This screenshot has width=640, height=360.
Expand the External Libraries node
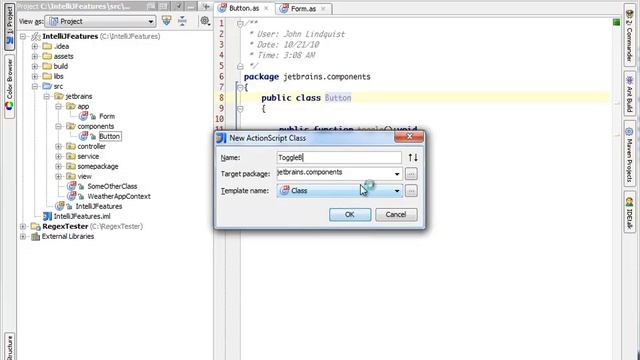23,236
